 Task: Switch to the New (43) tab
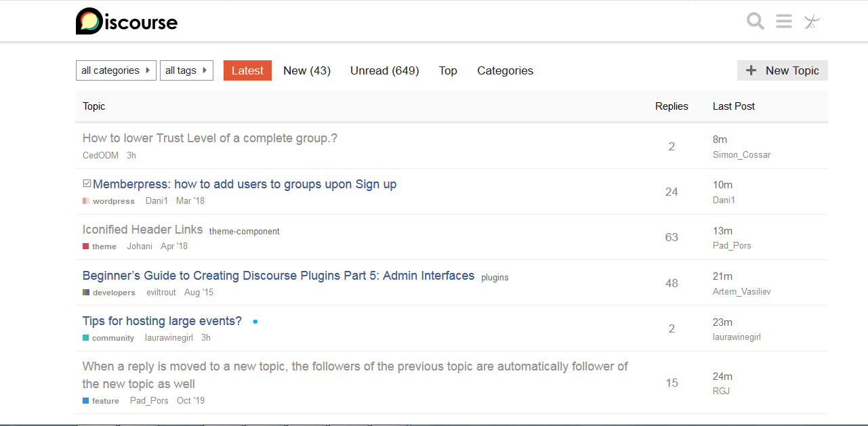pyautogui.click(x=307, y=70)
